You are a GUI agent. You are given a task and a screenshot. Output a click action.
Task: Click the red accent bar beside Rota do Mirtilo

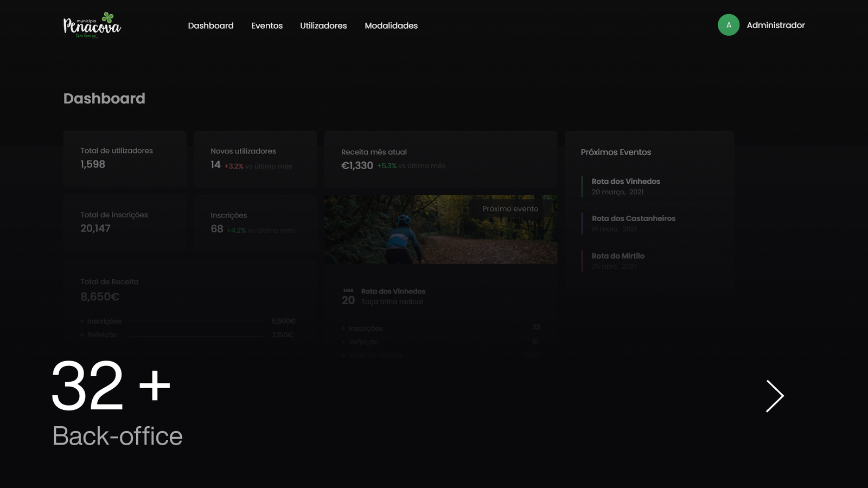point(582,261)
